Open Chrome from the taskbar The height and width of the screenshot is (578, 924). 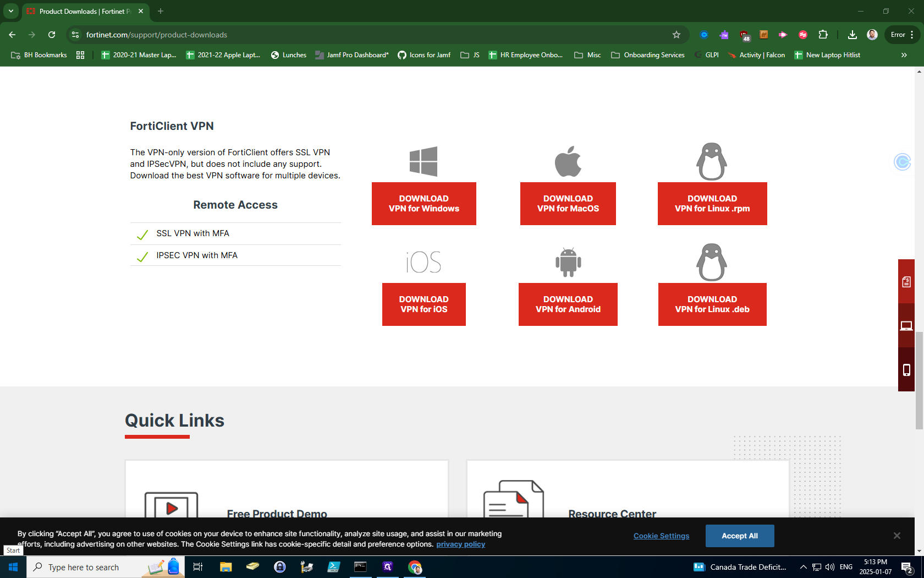coord(415,567)
